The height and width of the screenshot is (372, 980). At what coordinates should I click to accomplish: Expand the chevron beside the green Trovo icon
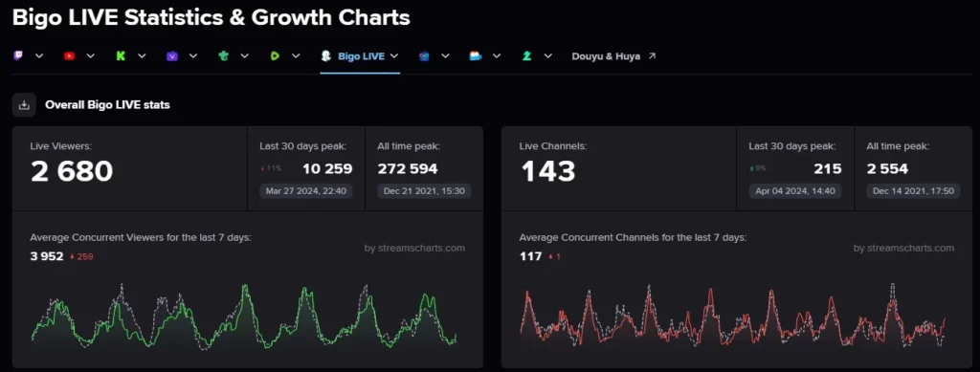click(x=244, y=55)
